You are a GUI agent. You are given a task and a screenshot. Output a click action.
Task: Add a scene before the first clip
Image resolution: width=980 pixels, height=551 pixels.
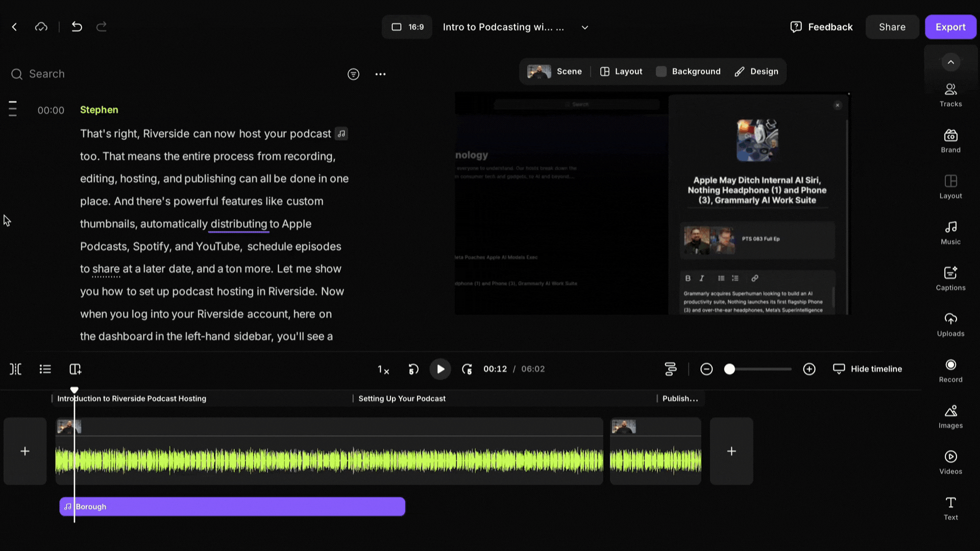[25, 452]
